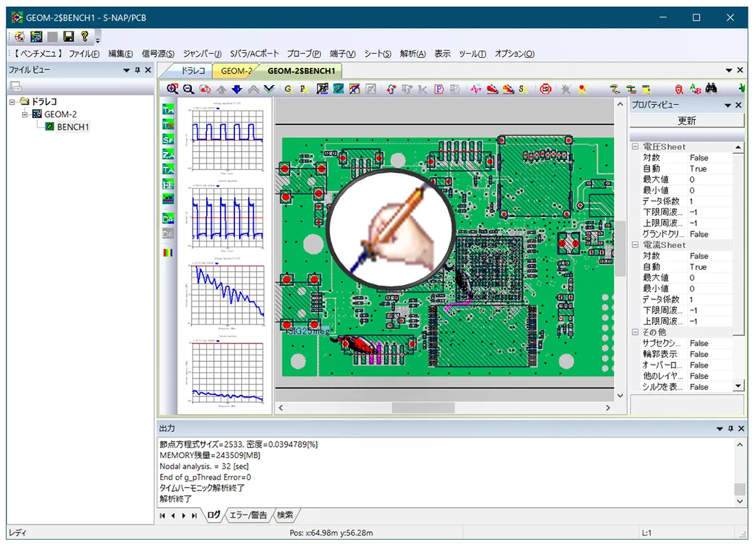Pin the 出力 output panel
756x548 pixels.
pyautogui.click(x=729, y=429)
